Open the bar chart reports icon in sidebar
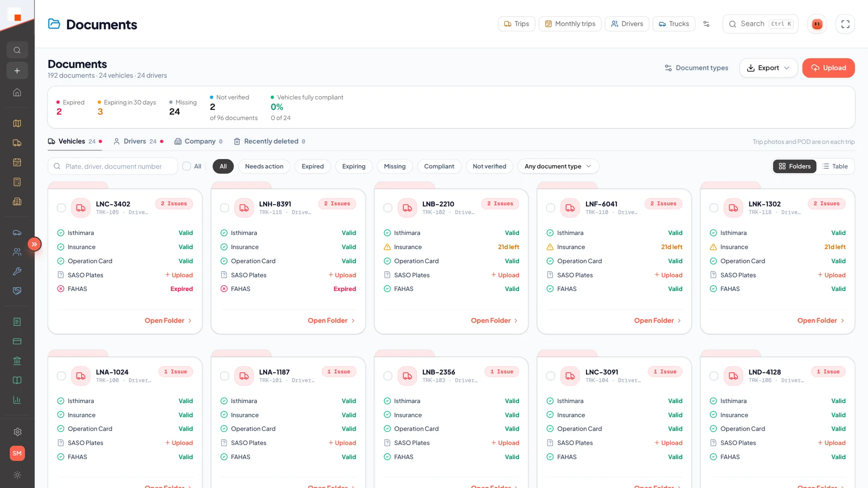This screenshot has height=488, width=868. click(x=17, y=400)
